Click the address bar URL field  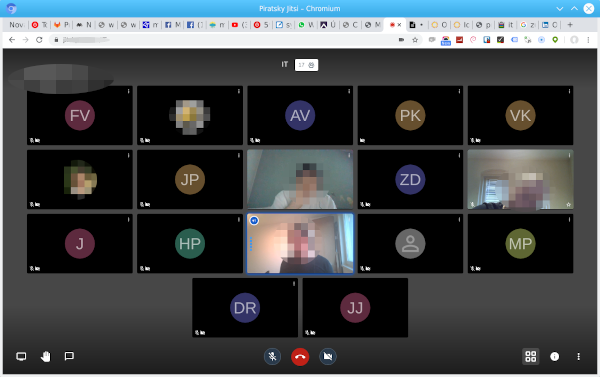226,40
